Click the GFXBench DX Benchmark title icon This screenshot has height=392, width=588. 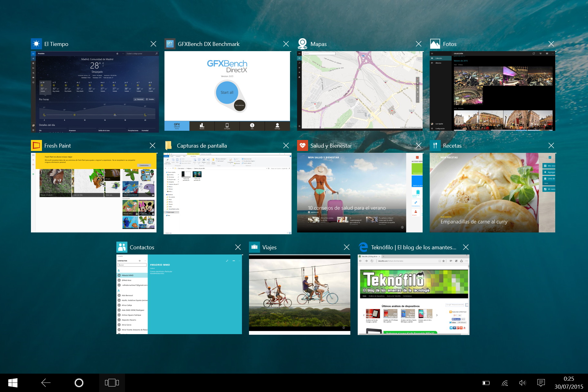tap(170, 44)
